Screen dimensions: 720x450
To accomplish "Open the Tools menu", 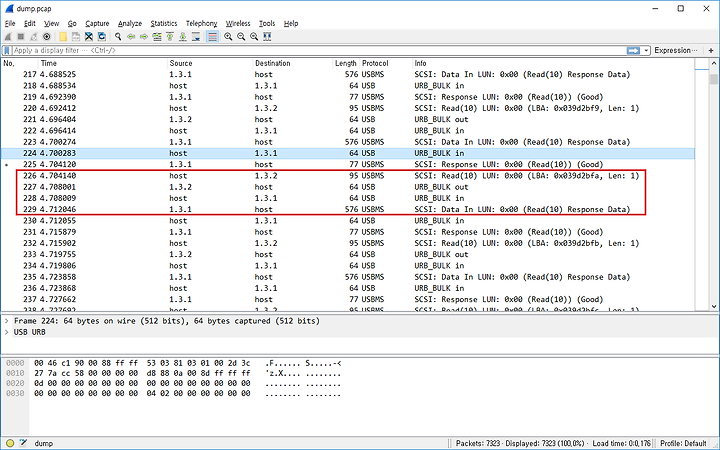I will [267, 23].
